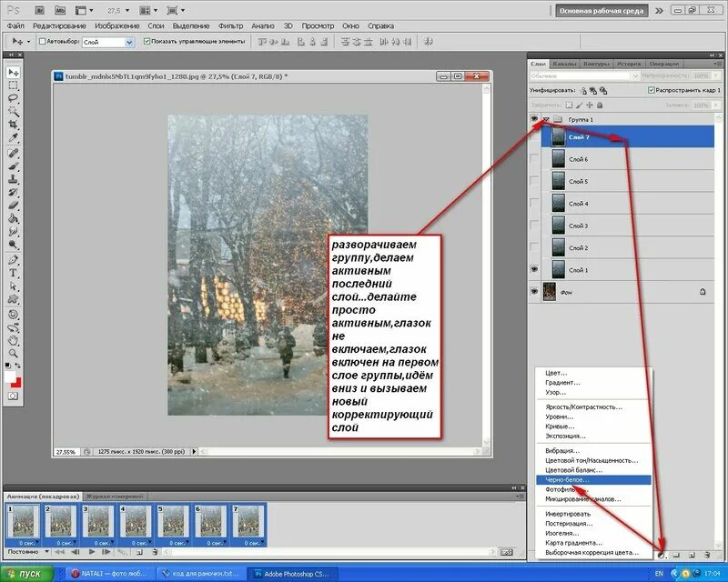Play the animation
Screen dimensions: 728x582
[x=92, y=552]
